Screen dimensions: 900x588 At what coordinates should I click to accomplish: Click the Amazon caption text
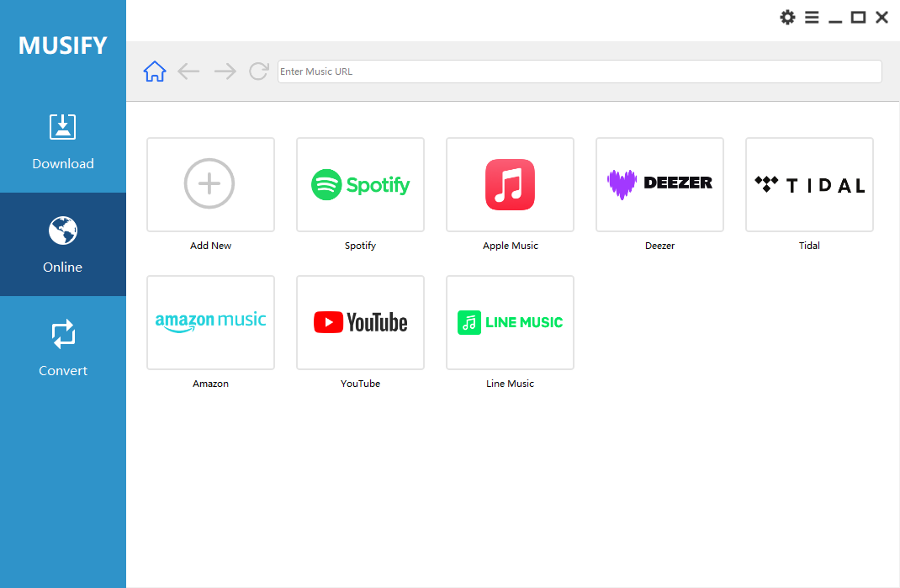tap(210, 383)
